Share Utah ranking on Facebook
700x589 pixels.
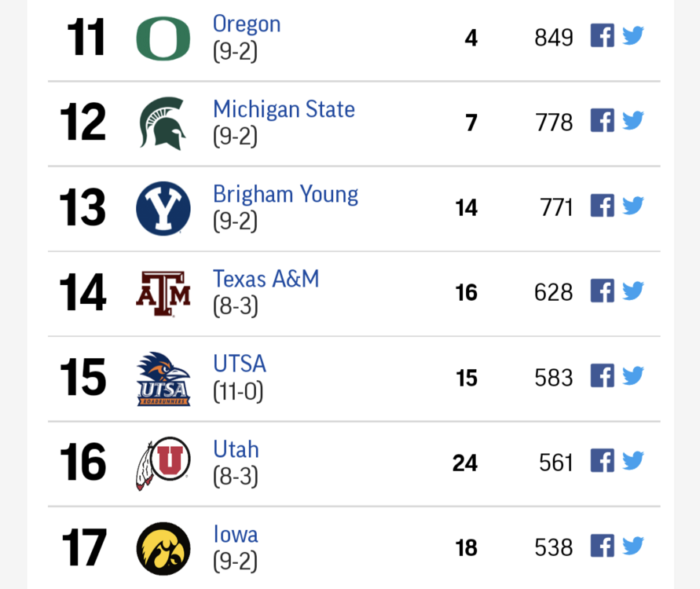click(603, 460)
